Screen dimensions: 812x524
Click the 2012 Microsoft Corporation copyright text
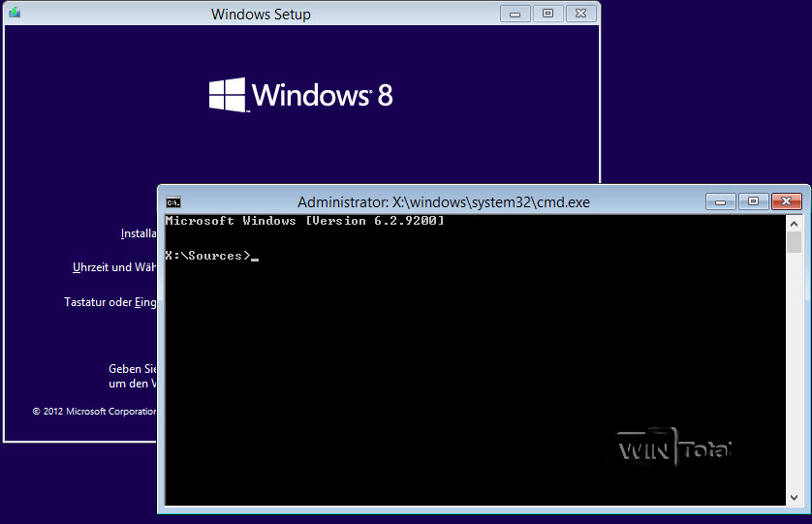pos(94,411)
